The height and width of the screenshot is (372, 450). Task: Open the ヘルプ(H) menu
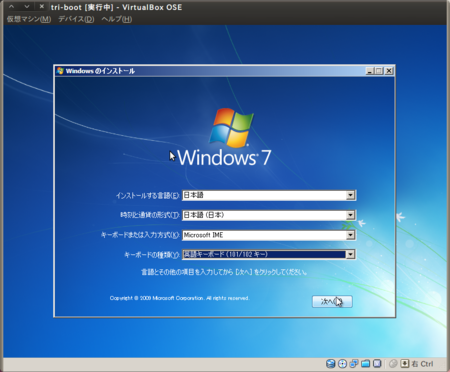tap(117, 19)
